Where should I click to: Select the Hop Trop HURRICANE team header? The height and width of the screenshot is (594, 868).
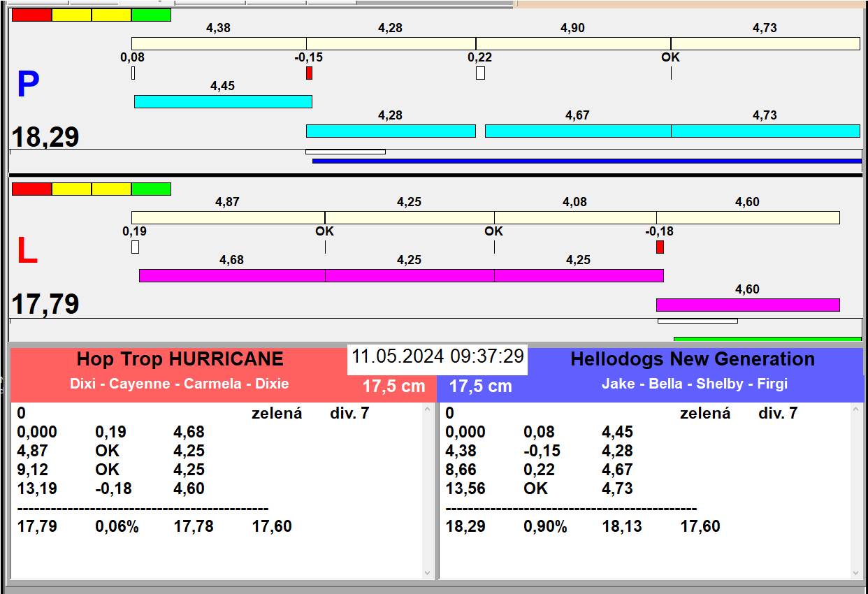click(180, 359)
